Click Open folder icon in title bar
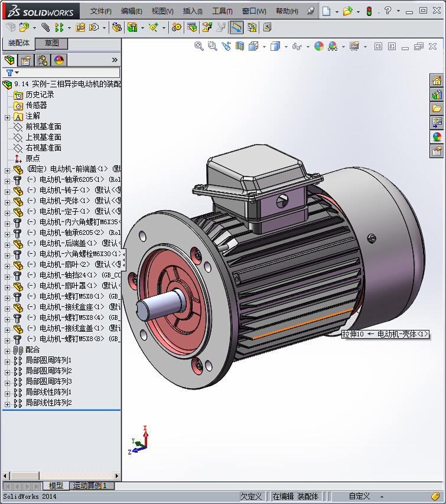 (x=347, y=11)
